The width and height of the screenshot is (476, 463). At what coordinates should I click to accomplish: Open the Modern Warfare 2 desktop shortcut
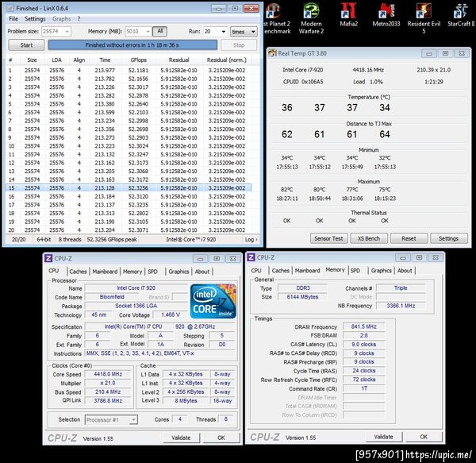tap(311, 18)
